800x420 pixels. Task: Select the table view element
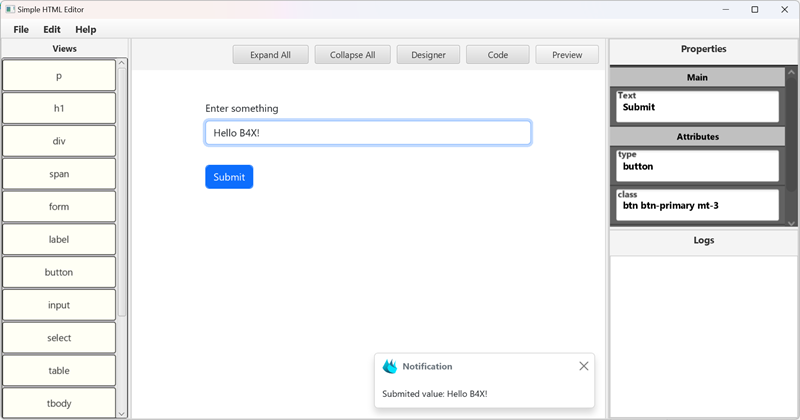pyautogui.click(x=59, y=371)
